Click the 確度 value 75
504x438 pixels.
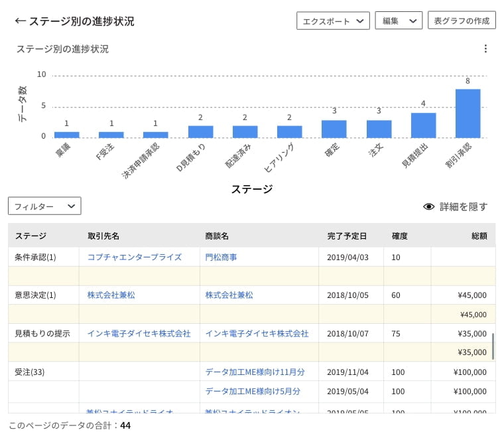[x=396, y=334]
